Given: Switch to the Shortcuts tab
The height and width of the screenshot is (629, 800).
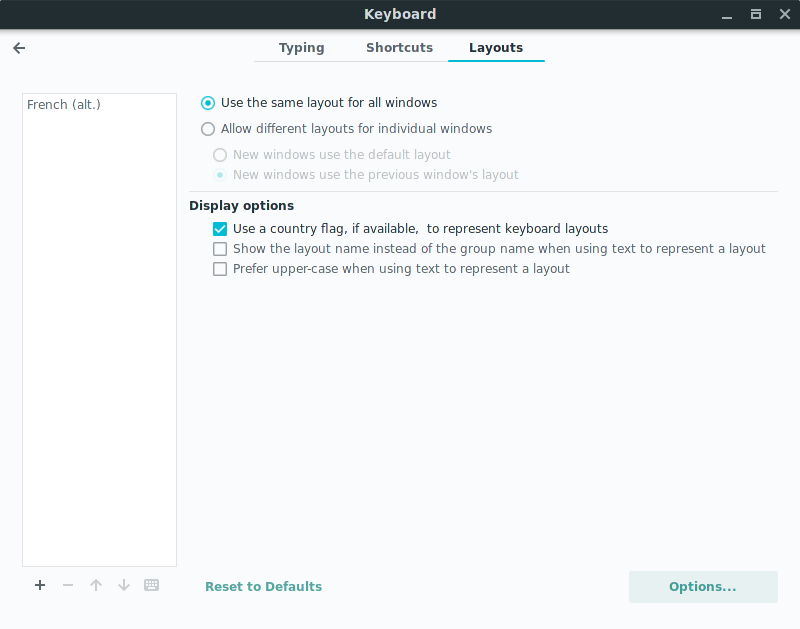Looking at the screenshot, I should (x=399, y=48).
